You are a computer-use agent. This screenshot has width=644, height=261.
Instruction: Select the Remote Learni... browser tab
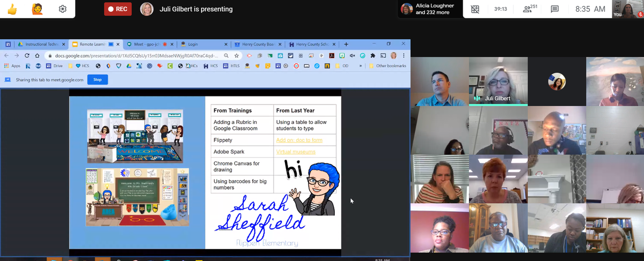point(96,44)
